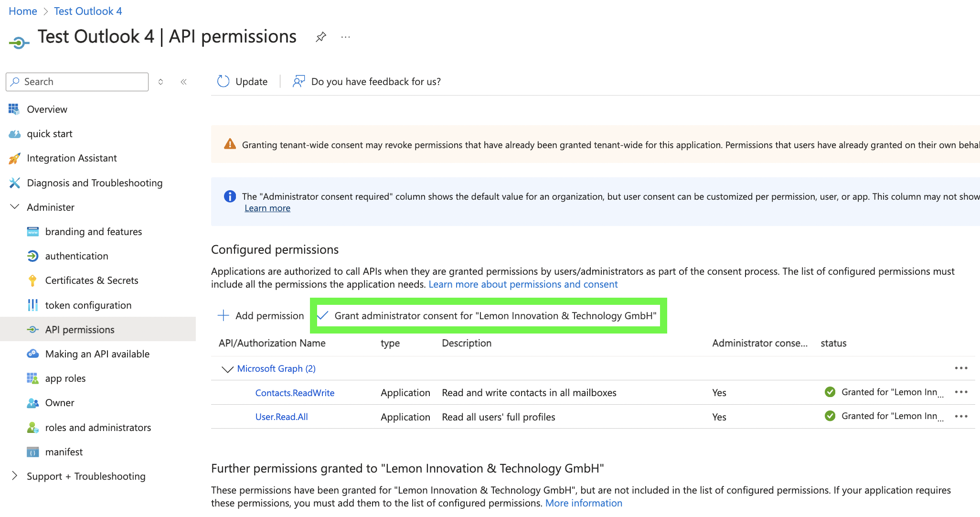Viewport: 980px width, 517px height.
Task: Open the ellipsis menu next to page title
Action: (346, 37)
